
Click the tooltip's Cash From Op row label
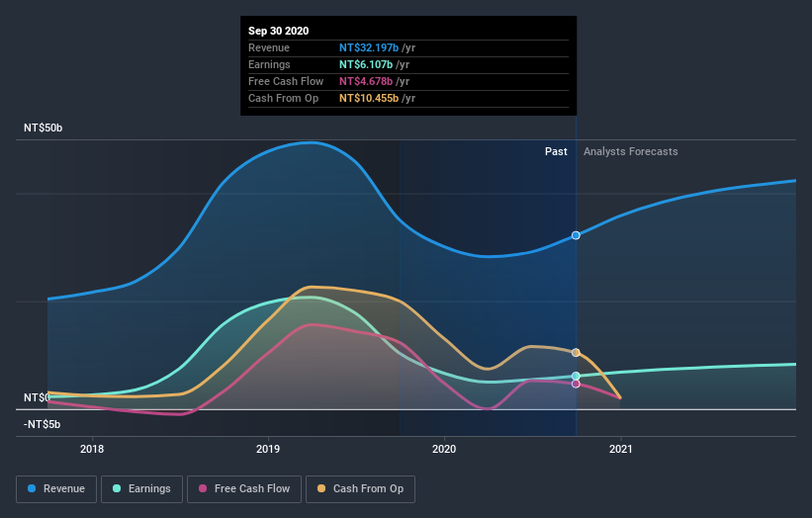pos(283,98)
